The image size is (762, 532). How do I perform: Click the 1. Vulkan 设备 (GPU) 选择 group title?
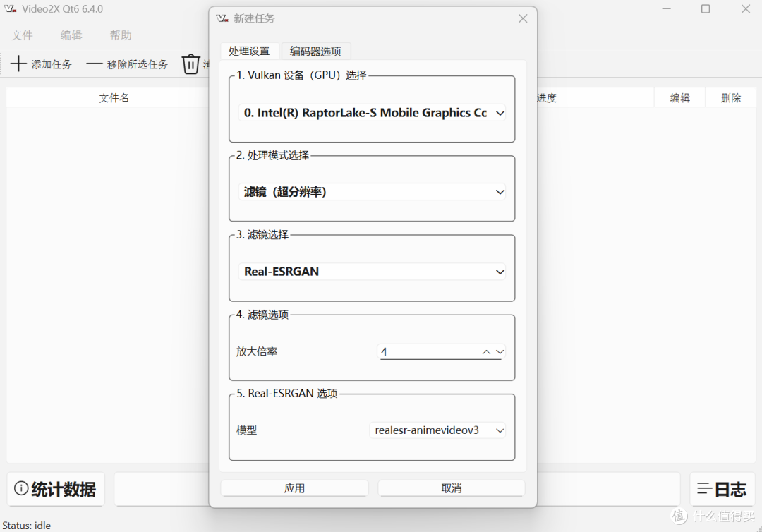pyautogui.click(x=301, y=75)
